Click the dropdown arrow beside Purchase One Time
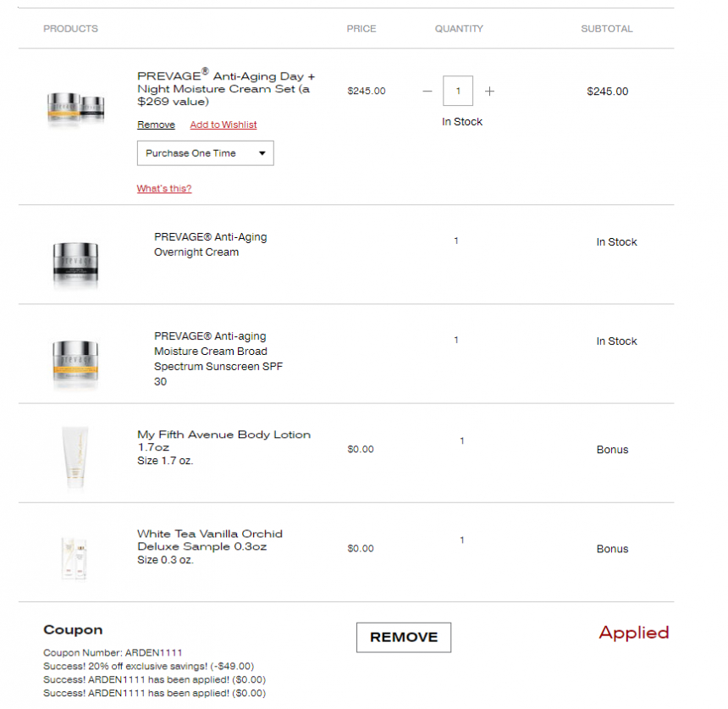The height and width of the screenshot is (709, 728). [262, 153]
